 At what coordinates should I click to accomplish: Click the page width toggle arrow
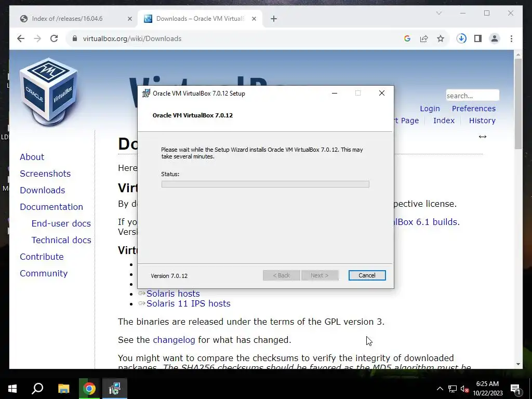pyautogui.click(x=483, y=137)
